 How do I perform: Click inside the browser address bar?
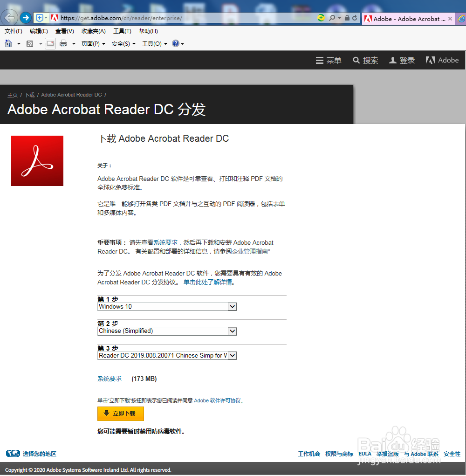[x=186, y=17]
